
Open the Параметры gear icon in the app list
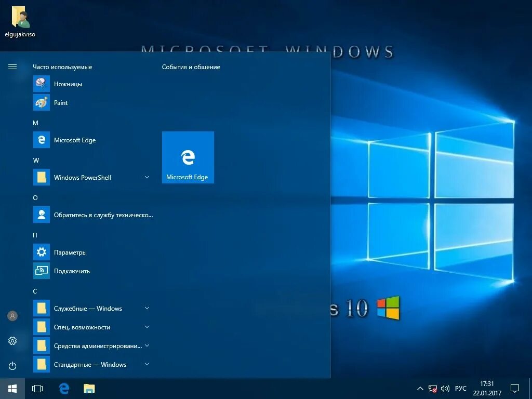(42, 252)
